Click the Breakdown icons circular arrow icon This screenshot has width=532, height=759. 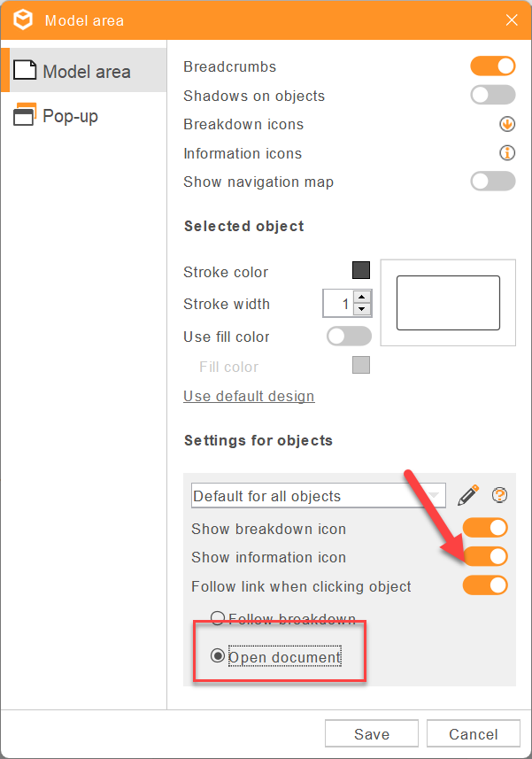coord(506,124)
